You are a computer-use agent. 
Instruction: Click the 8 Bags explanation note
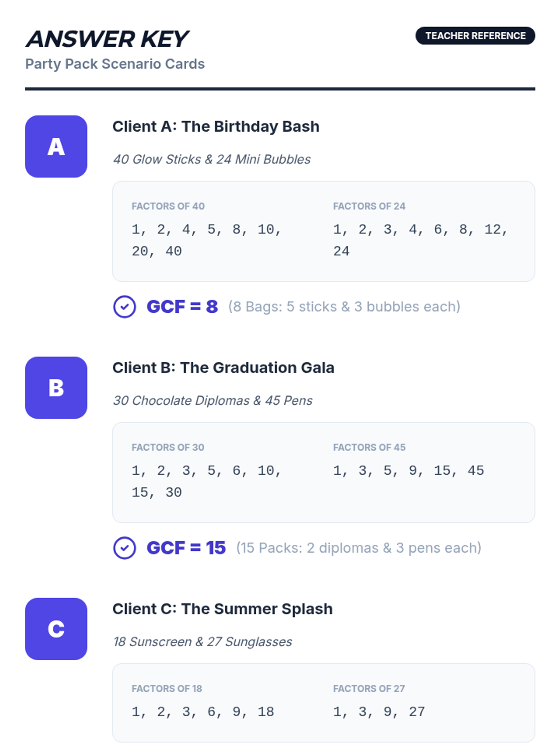[344, 307]
